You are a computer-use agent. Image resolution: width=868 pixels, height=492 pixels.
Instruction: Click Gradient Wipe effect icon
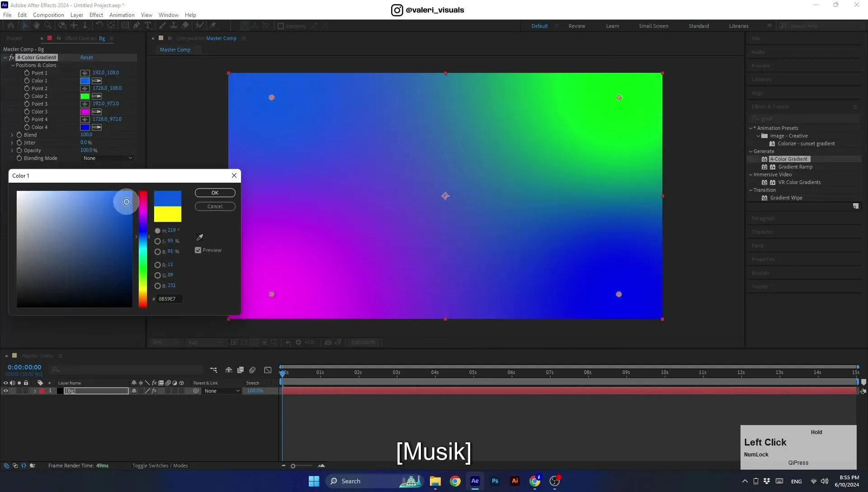pyautogui.click(x=764, y=198)
